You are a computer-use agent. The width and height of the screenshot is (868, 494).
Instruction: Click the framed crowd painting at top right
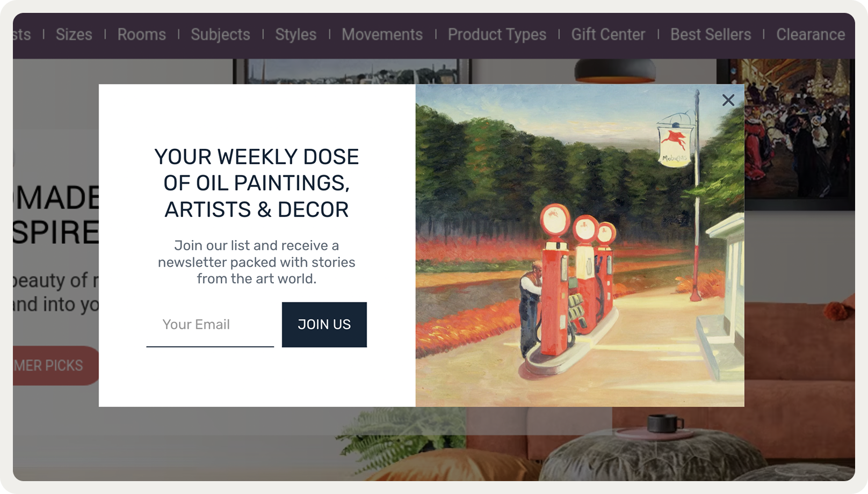[799, 134]
